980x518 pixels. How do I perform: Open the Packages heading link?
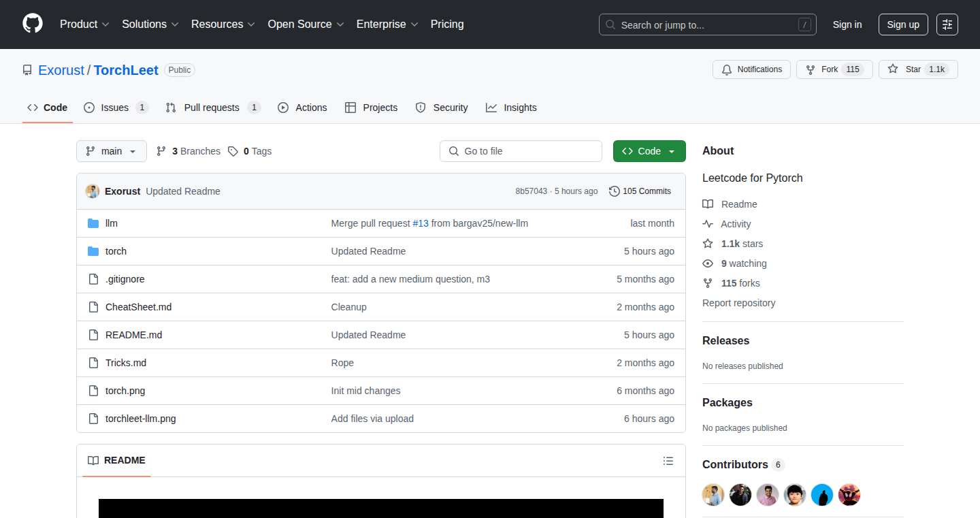click(728, 402)
